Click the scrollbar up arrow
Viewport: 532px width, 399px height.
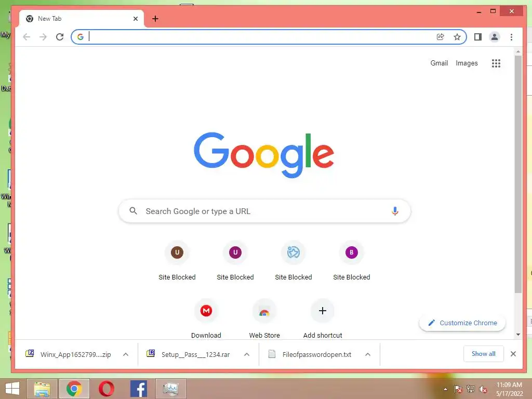click(x=518, y=52)
